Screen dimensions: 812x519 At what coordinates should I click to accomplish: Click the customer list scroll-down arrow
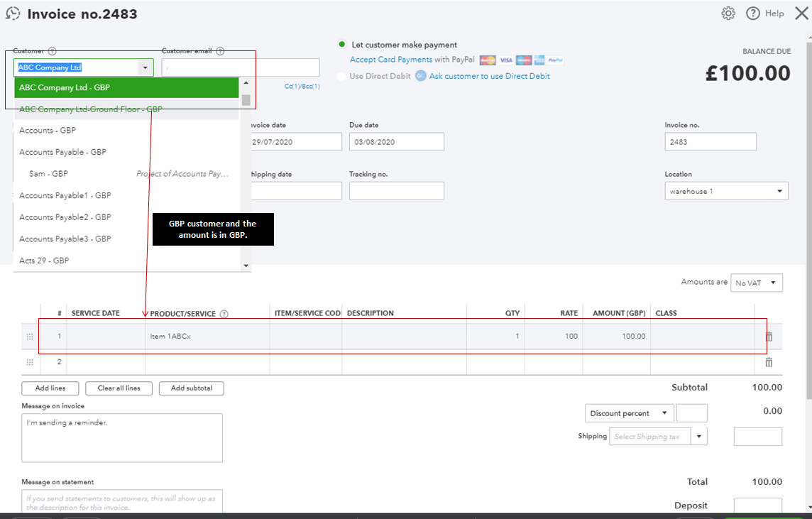(x=246, y=266)
